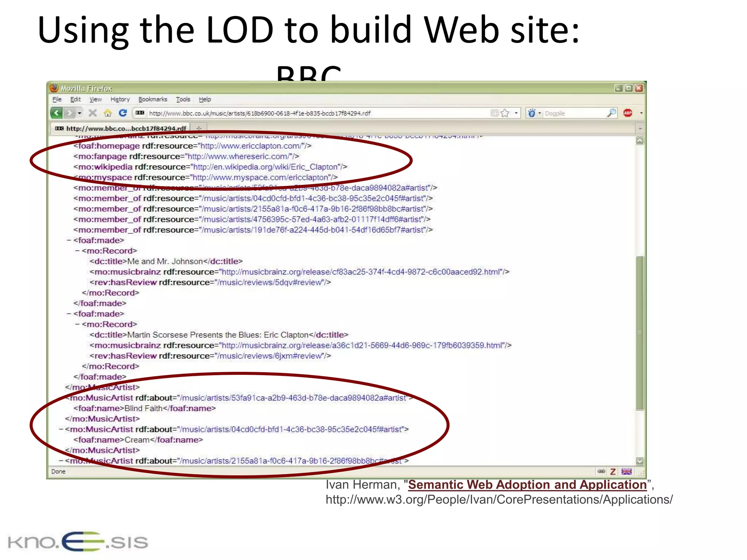Go to the home page icon
This screenshot has height=560, width=747.
coord(108,113)
